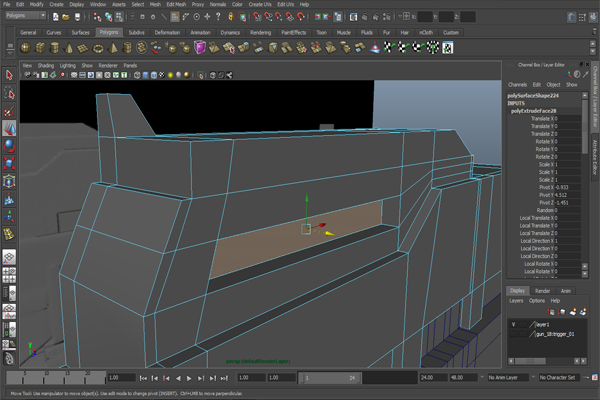600x400 pixels.
Task: Toggle the viewport grid display icon
Action: 74,75
